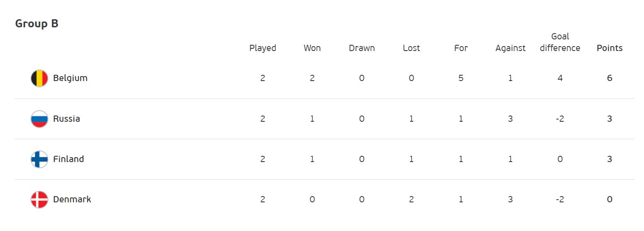Open the Russia team link
Viewport: 644px width, 231px height.
[67, 119]
